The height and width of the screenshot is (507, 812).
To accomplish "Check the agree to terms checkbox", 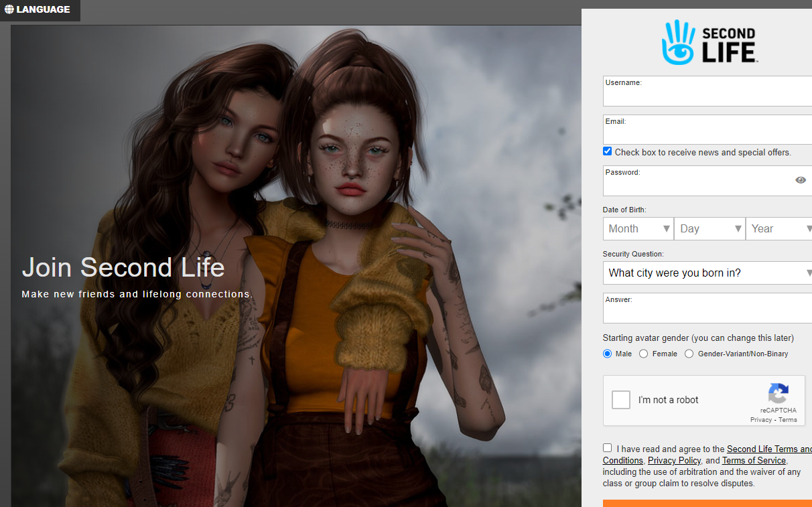I will click(x=607, y=447).
